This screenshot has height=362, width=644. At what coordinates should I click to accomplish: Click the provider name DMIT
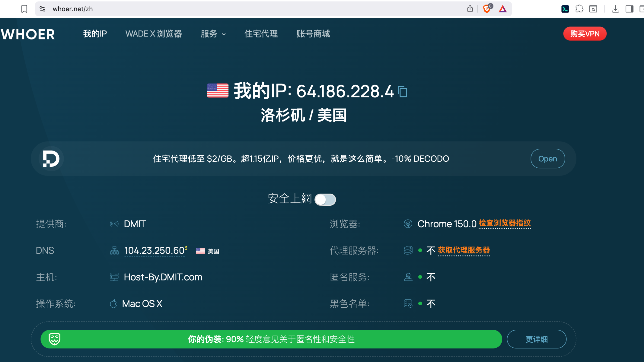135,224
